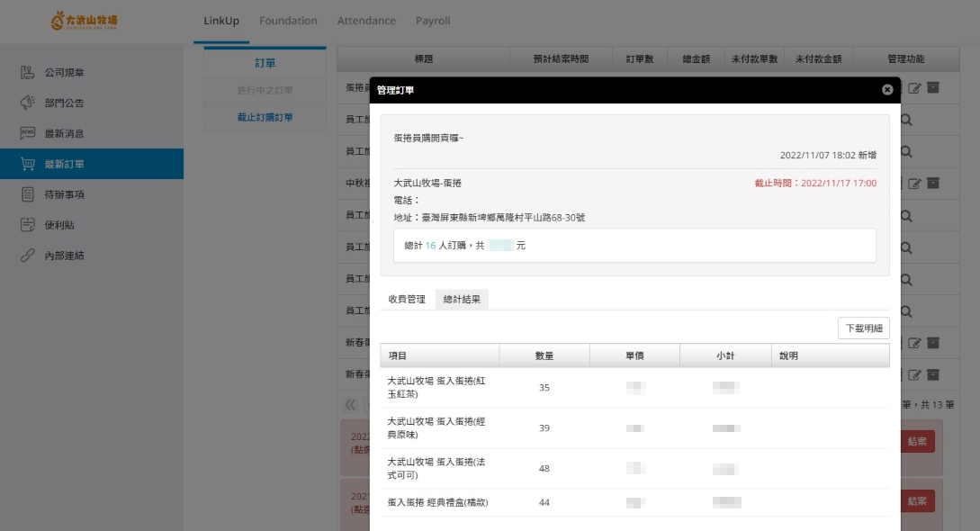Click the 下載明細 button

point(864,328)
